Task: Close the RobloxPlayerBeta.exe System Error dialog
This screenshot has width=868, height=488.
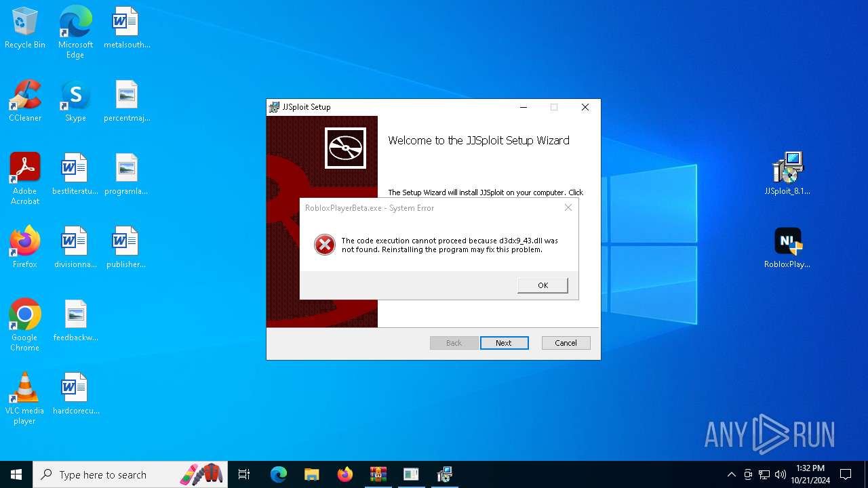Action: 568,207
